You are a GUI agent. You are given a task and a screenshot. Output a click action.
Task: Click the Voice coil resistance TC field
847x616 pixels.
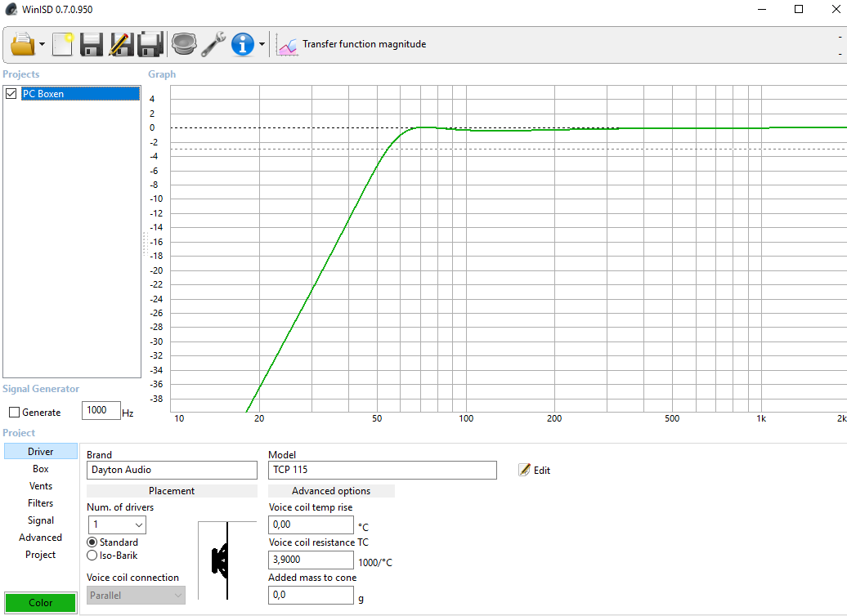coord(311,560)
